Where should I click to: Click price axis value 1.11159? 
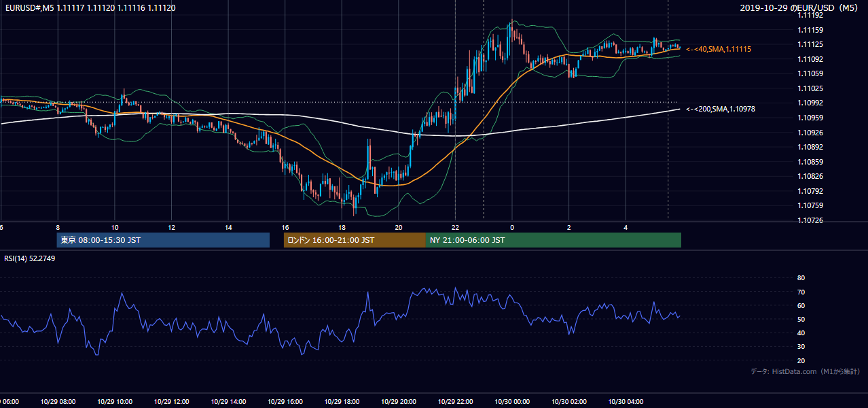(810, 30)
